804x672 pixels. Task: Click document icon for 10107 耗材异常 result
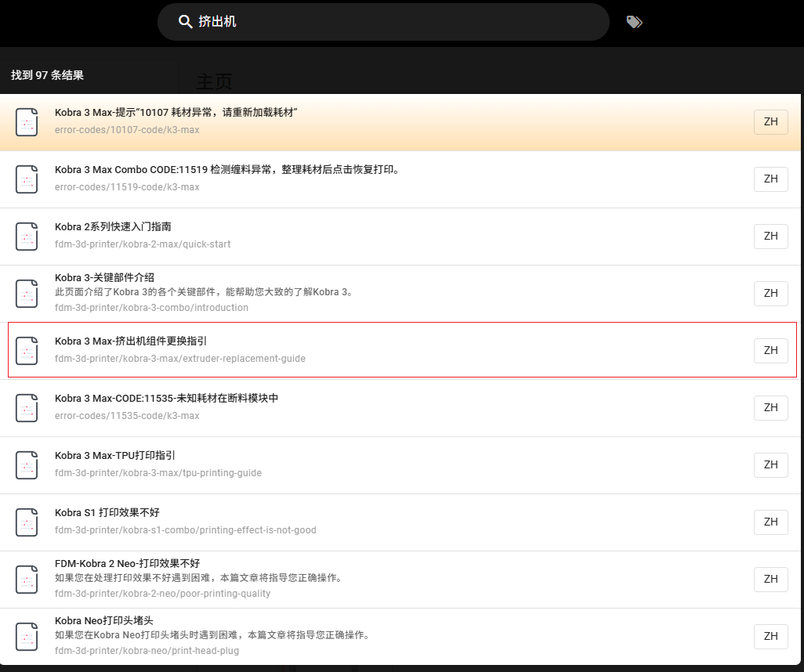pos(27,122)
